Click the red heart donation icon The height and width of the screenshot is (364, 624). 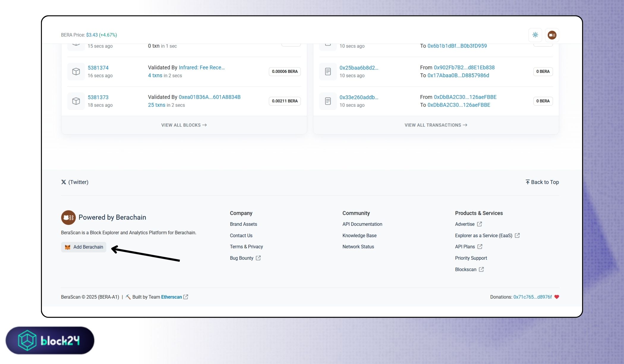[x=557, y=297]
